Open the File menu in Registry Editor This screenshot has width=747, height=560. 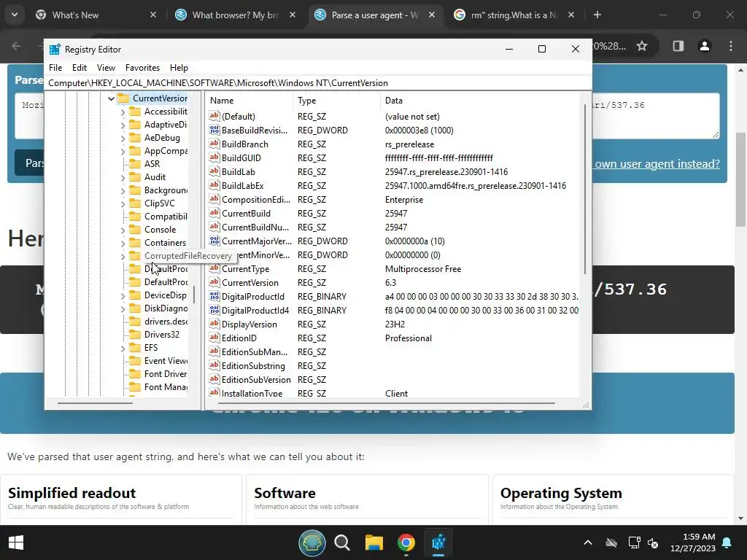click(x=55, y=68)
